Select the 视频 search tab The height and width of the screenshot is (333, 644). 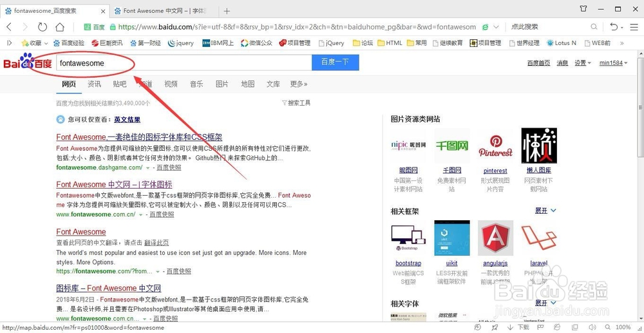171,84
